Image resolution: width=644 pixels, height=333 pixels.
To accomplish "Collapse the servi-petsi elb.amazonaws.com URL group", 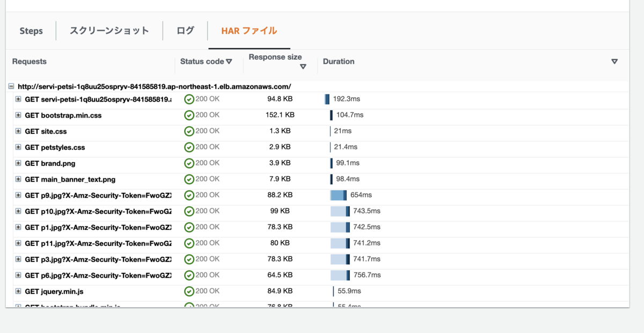I will tap(11, 86).
